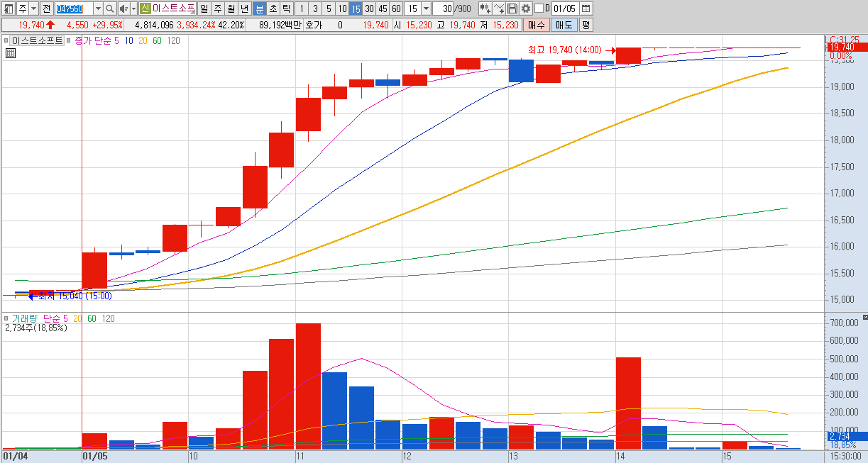Click the 종가 단순 moving average label
Image resolution: width=868 pixels, height=463 pixels.
click(x=92, y=41)
